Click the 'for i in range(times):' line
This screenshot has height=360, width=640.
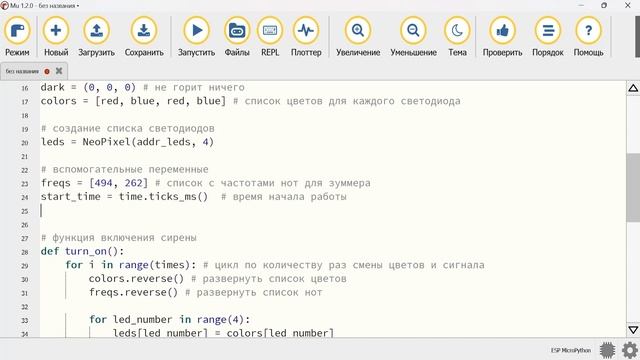tap(131, 265)
